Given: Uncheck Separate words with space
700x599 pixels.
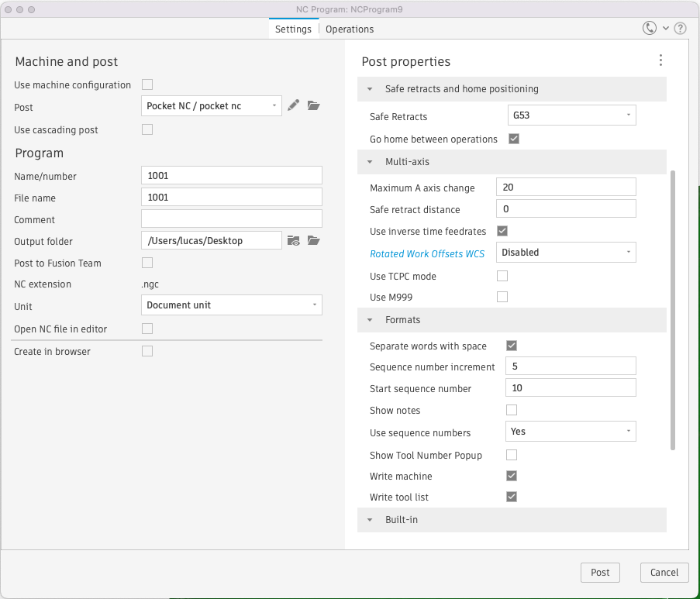Looking at the screenshot, I should click(x=512, y=346).
